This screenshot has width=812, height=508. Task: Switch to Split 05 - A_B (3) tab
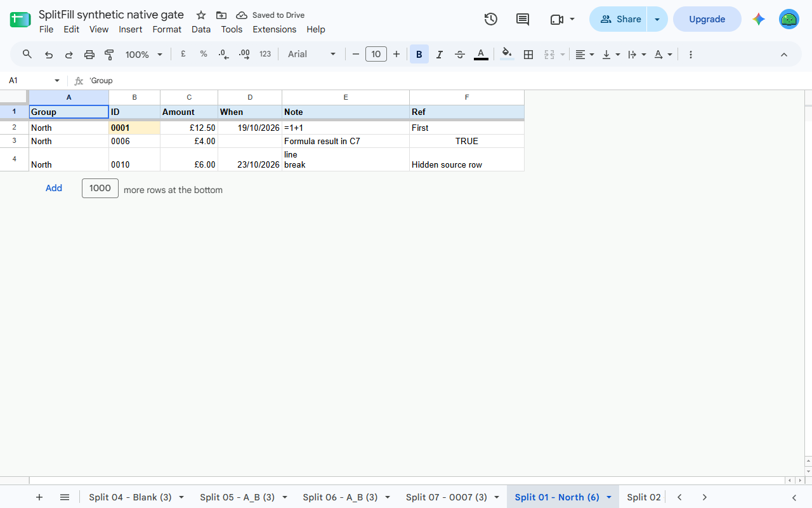coord(237,497)
